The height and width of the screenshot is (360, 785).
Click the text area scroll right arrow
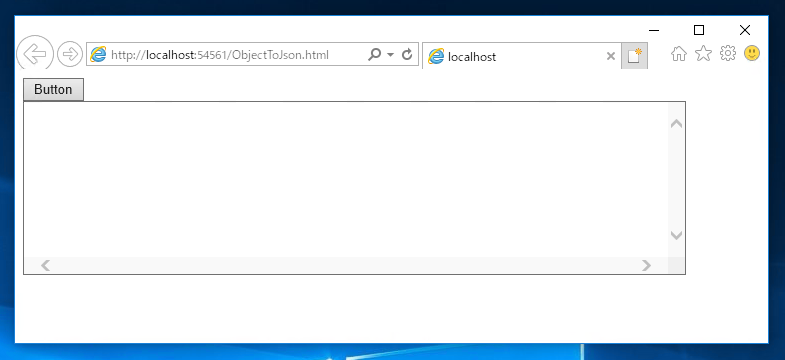coord(646,265)
